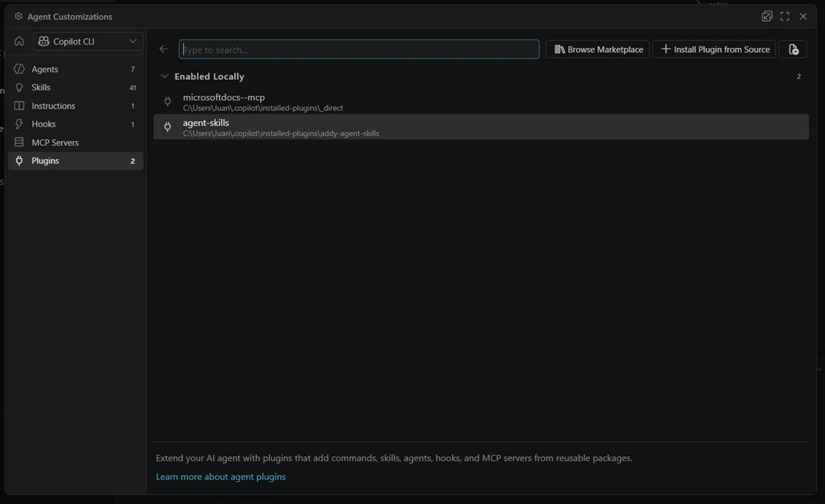Click the Agents icon in sidebar

20,69
